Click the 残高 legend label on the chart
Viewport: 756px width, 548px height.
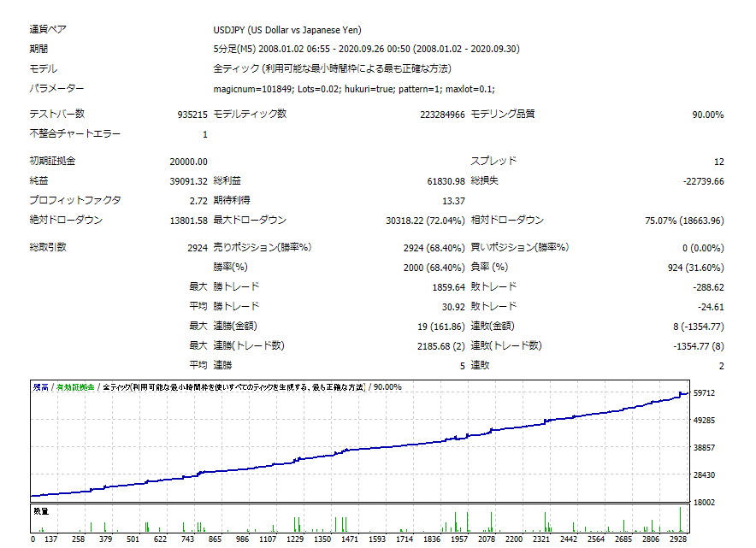[40, 387]
